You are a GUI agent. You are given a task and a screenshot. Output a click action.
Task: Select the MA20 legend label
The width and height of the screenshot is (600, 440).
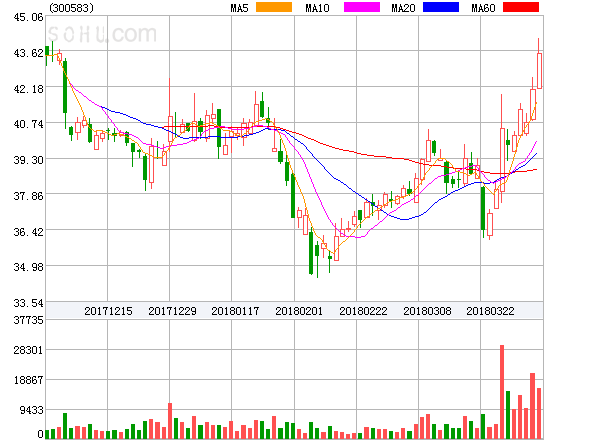(x=403, y=8)
